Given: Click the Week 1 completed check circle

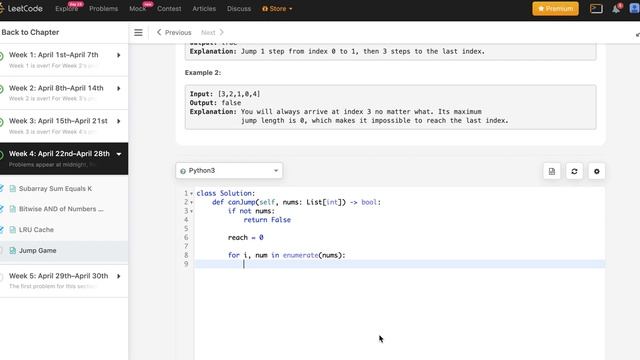Looking at the screenshot, I should tap(1, 56).
